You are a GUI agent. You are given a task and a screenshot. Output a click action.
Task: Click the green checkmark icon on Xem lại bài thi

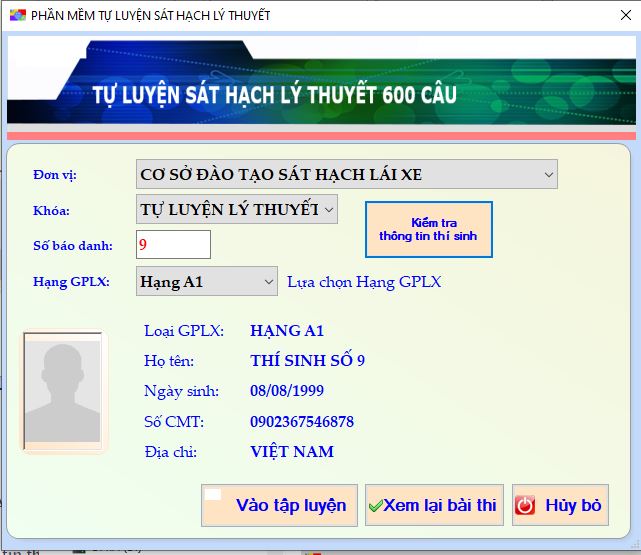tap(375, 506)
